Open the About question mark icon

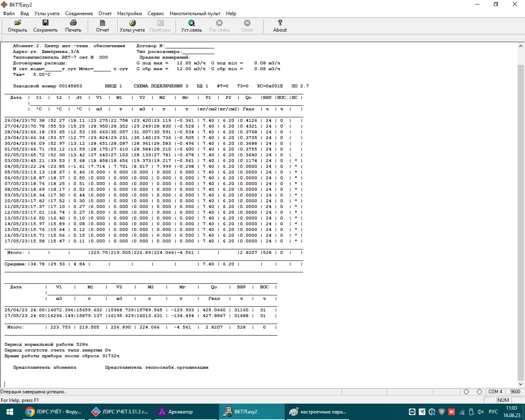(280, 23)
